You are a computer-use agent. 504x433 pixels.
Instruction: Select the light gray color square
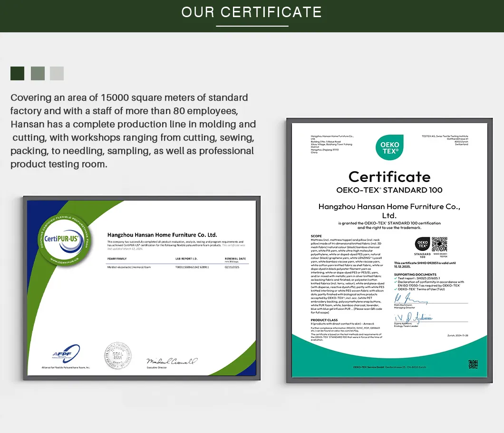coord(57,73)
